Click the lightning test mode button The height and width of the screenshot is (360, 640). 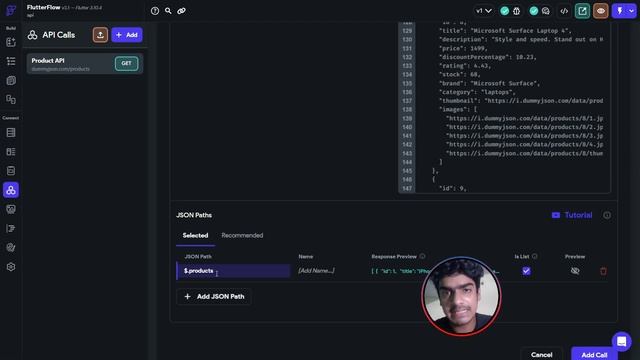(x=620, y=11)
